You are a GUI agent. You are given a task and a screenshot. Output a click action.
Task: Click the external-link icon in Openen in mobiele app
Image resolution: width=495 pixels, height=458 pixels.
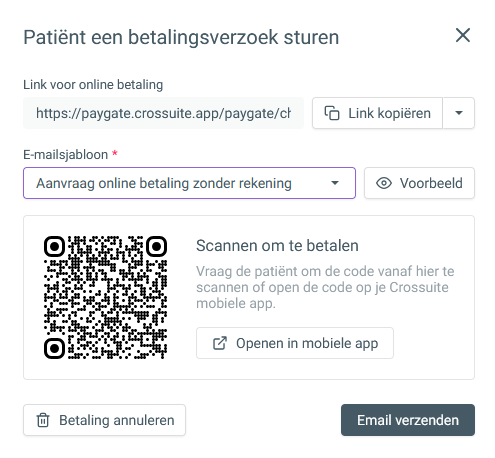click(x=220, y=343)
